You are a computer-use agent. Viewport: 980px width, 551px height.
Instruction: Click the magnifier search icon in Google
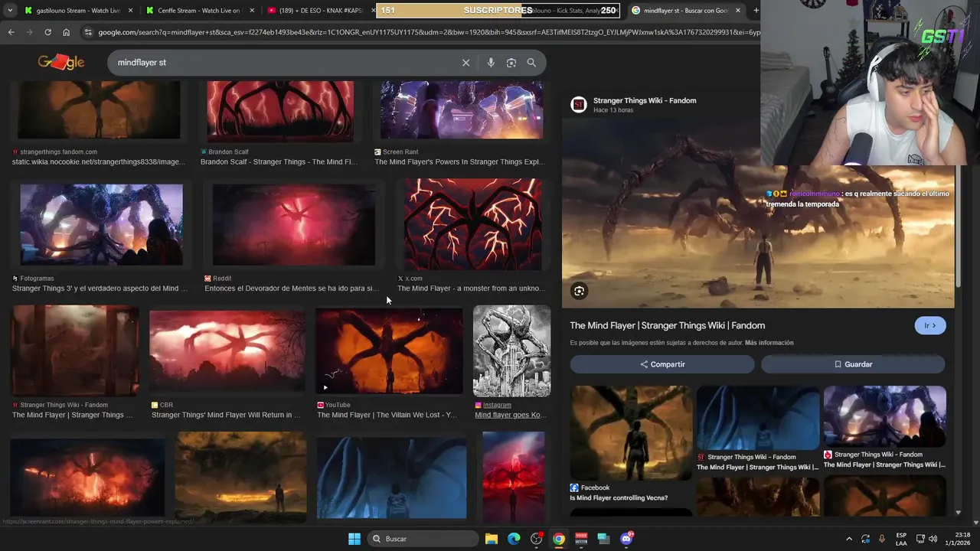point(531,63)
